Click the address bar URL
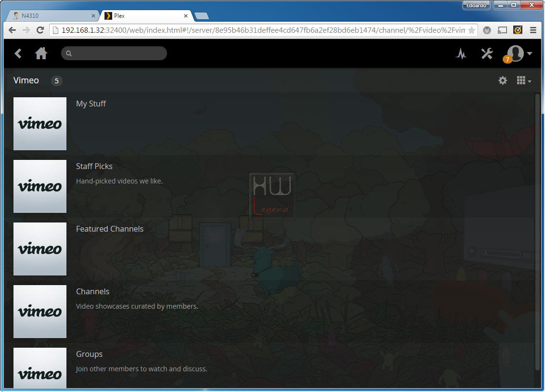This screenshot has height=392, width=545. (263, 30)
